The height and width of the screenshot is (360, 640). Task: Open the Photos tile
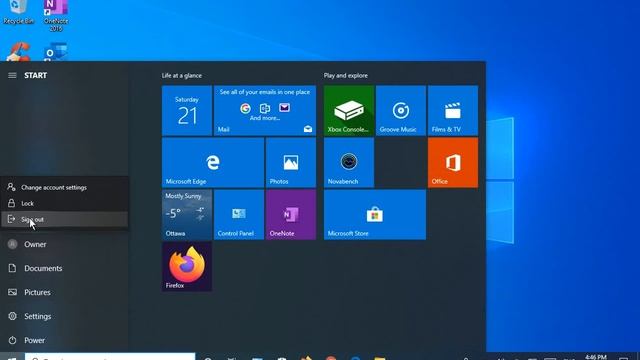[291, 162]
